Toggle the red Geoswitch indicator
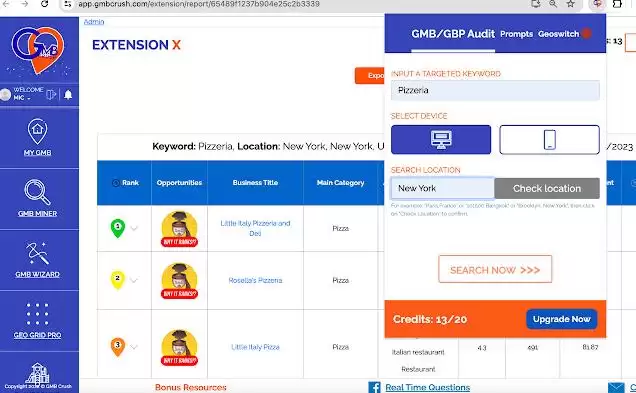636x393 pixels. pyautogui.click(x=586, y=34)
